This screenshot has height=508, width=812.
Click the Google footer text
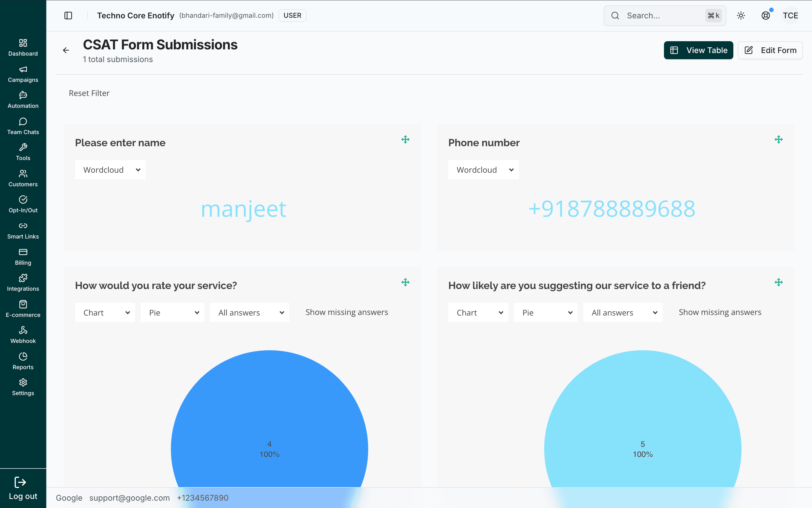tap(69, 498)
